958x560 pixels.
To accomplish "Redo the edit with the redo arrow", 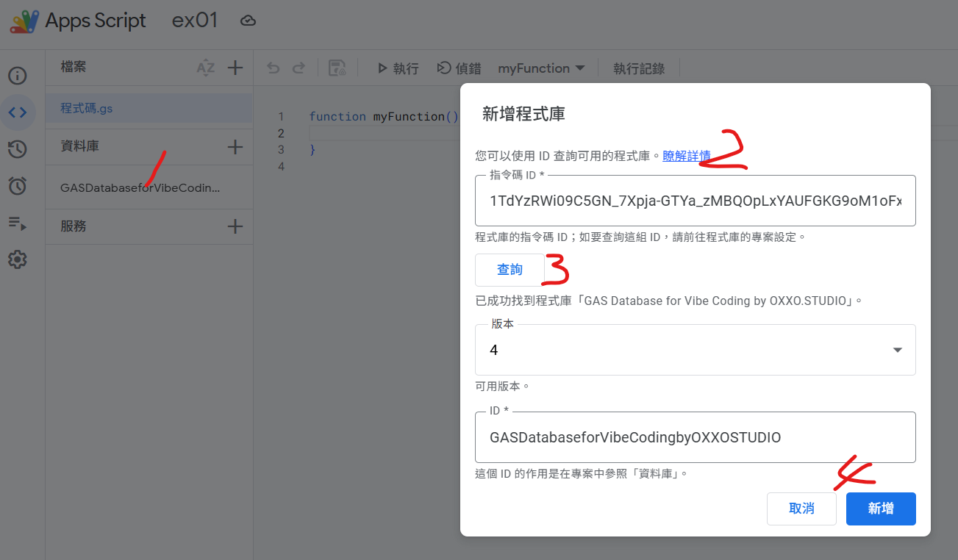I will coord(299,68).
